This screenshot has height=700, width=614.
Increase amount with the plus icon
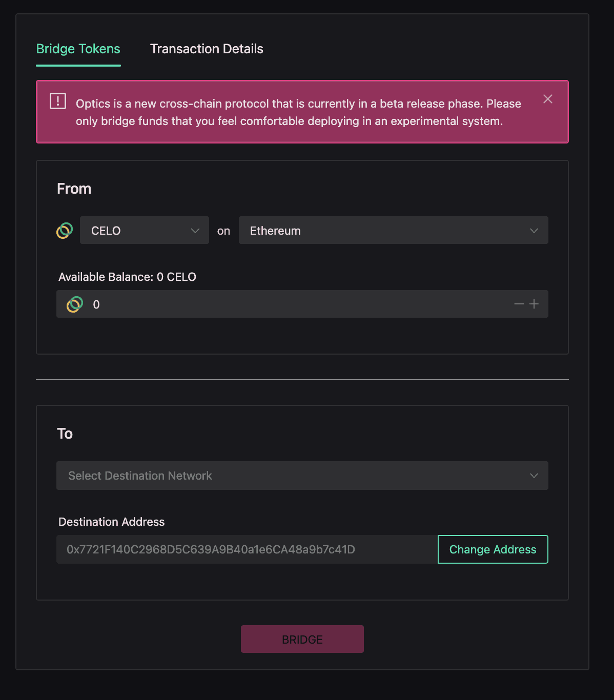pyautogui.click(x=534, y=304)
